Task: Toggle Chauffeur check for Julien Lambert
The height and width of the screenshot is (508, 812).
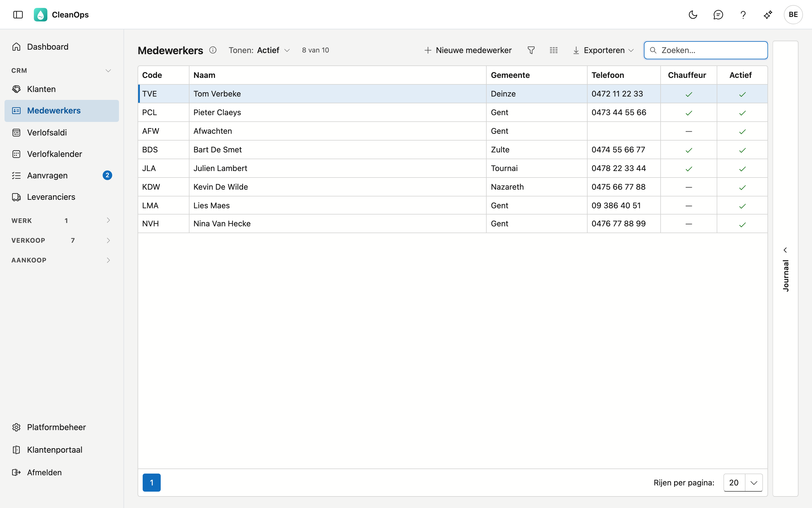Action: pos(689,169)
